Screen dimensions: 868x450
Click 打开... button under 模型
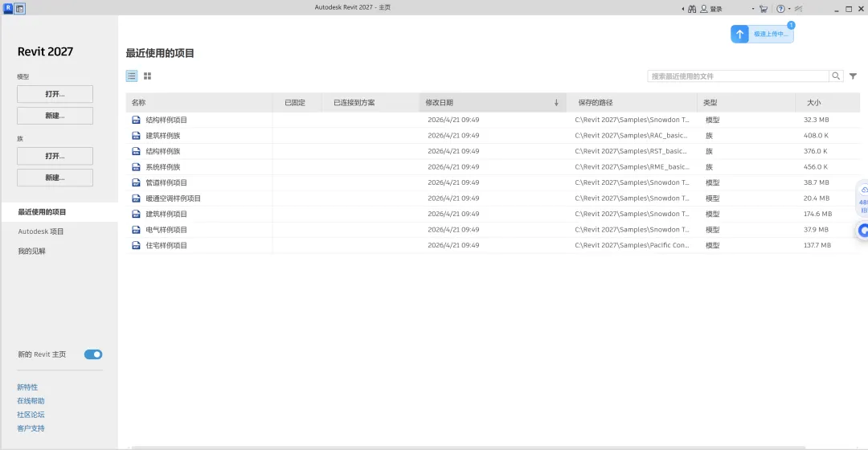pyautogui.click(x=55, y=94)
